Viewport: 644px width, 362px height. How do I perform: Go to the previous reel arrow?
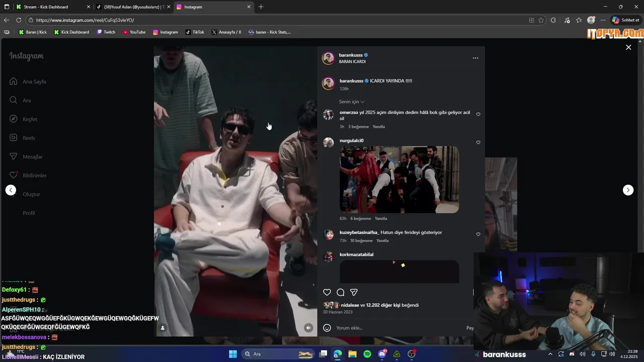coord(11,190)
